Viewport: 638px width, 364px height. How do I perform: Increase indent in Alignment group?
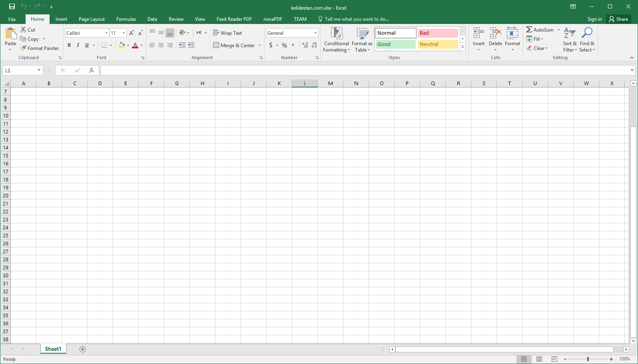[191, 45]
